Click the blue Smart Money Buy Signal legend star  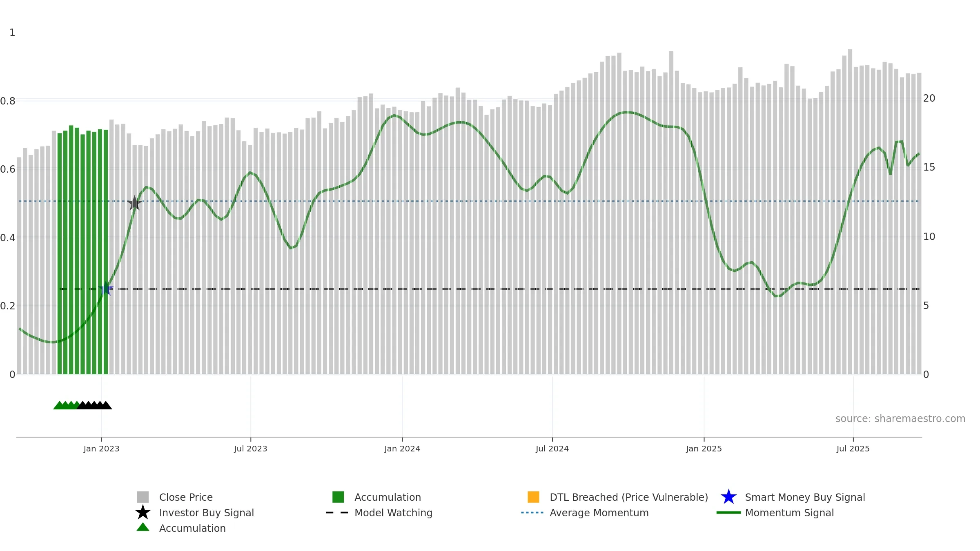[x=728, y=497]
